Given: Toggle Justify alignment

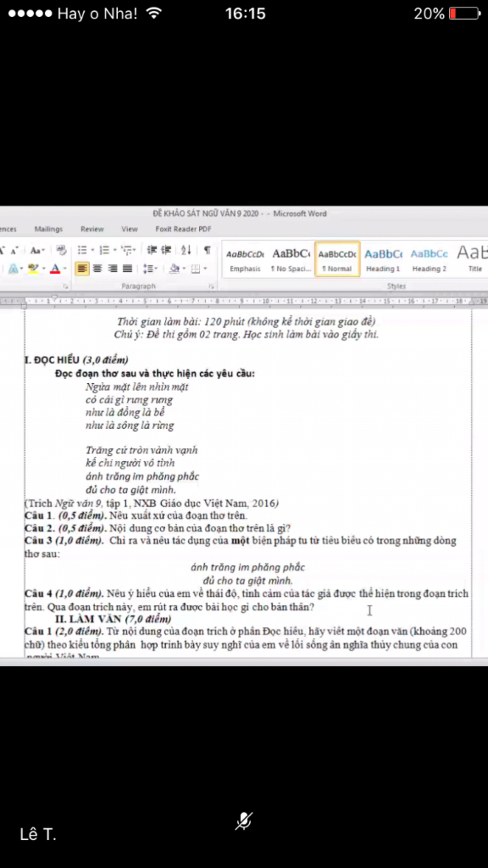Looking at the screenshot, I should click(127, 269).
